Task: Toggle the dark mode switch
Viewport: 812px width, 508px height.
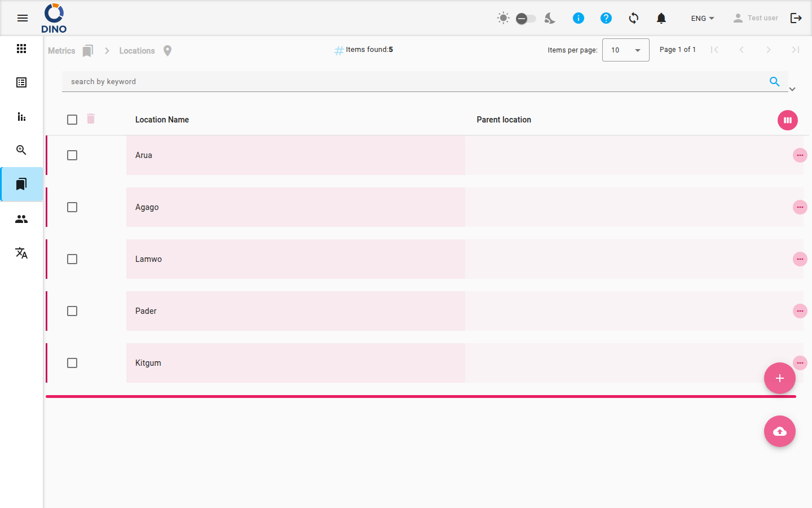Action: tap(526, 19)
